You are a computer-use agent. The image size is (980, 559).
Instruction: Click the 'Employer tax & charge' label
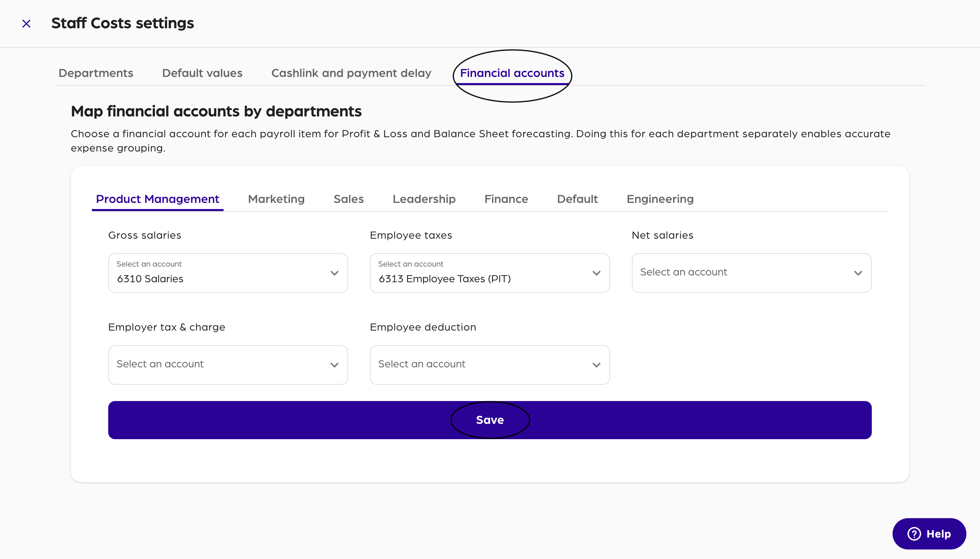click(x=166, y=327)
